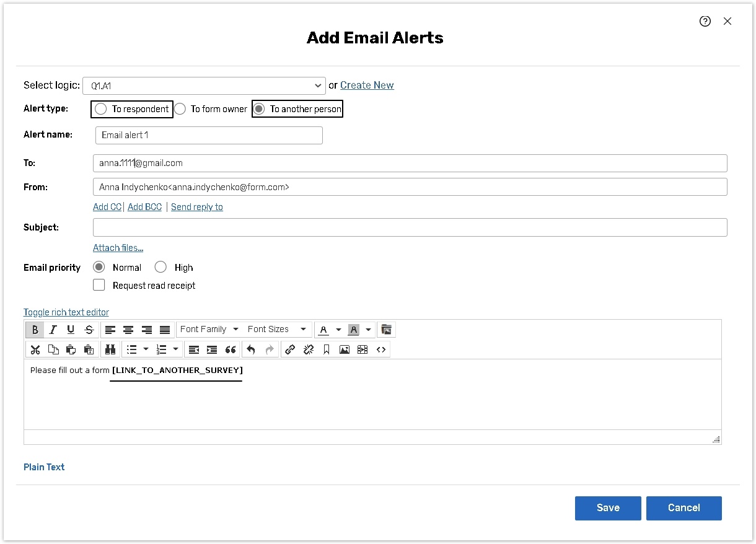
Task: Click the undo arrow in toolbar
Action: pos(251,349)
